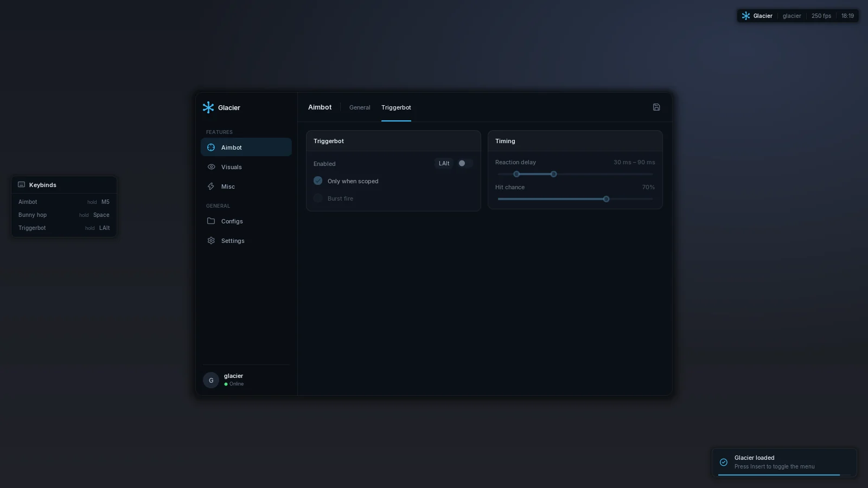Click the 18:19 clock in watermark

pyautogui.click(x=847, y=16)
